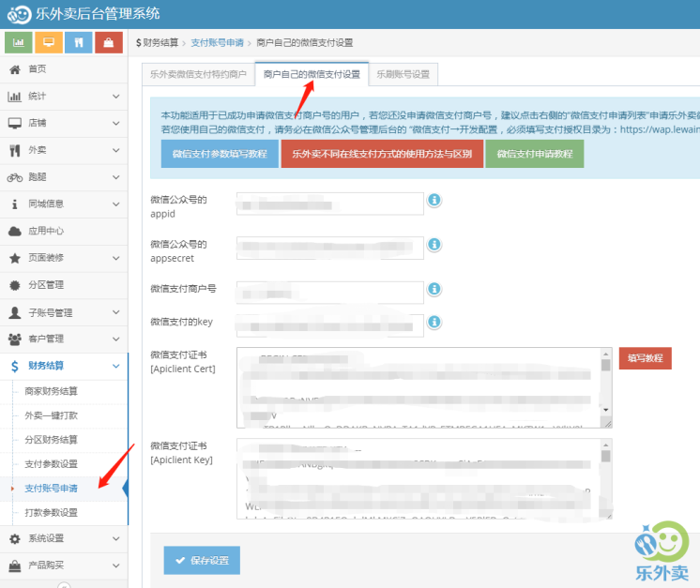Click the bag icon beside 产品购买
Screen dimensions: 700x588
tap(15, 565)
